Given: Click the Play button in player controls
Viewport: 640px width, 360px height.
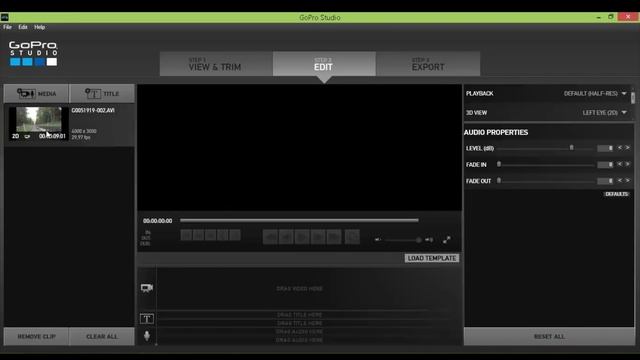Looking at the screenshot, I should 302,237.
